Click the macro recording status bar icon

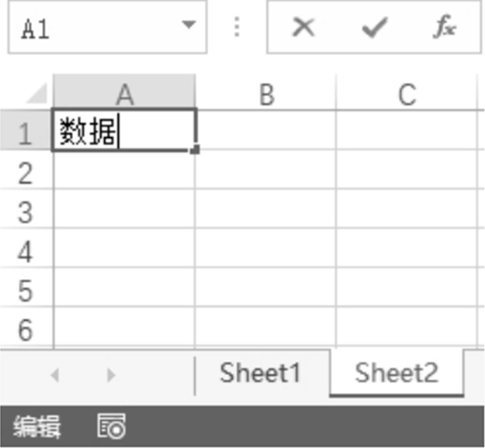pyautogui.click(x=112, y=426)
